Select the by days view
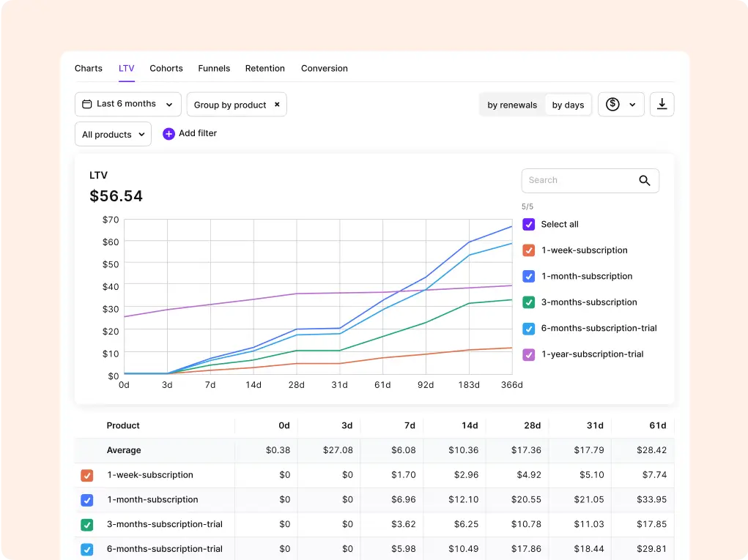The width and height of the screenshot is (748, 560). (568, 105)
